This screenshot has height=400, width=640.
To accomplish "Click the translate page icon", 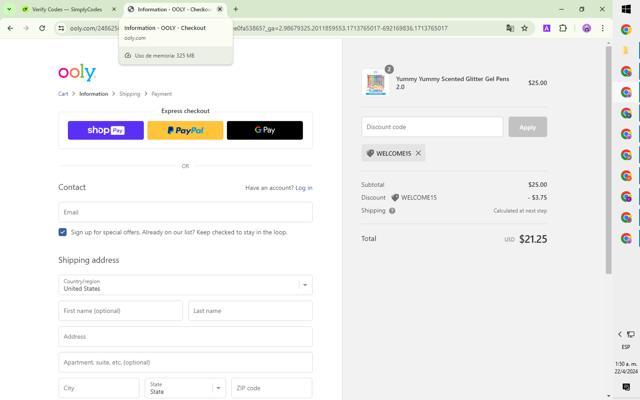I will click(510, 28).
